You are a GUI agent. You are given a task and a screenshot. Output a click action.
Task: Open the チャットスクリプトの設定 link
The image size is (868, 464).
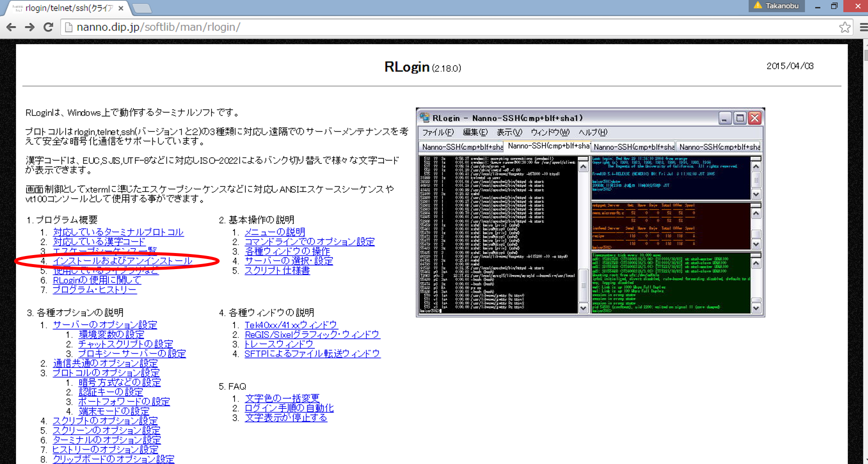(x=126, y=344)
